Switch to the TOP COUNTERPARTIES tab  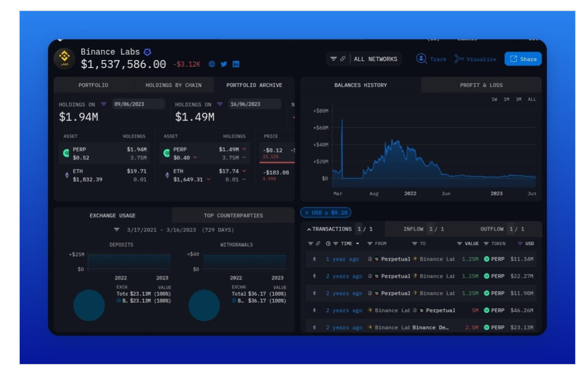(233, 215)
